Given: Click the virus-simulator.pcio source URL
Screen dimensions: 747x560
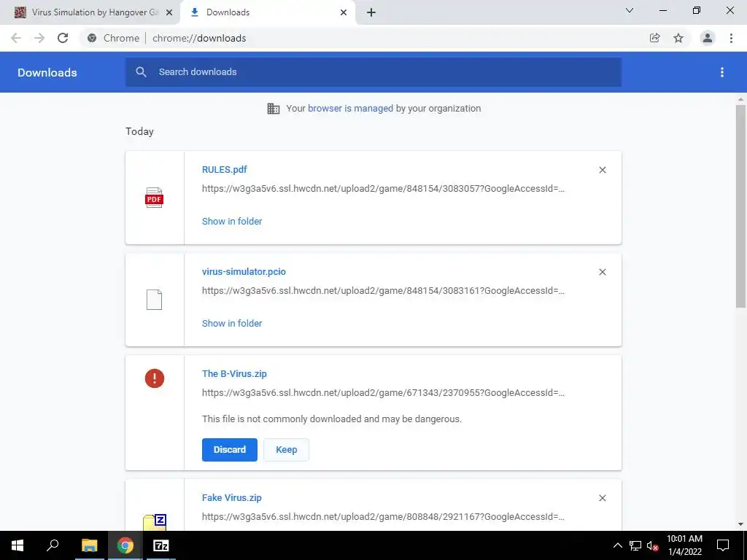Looking at the screenshot, I should point(383,290).
